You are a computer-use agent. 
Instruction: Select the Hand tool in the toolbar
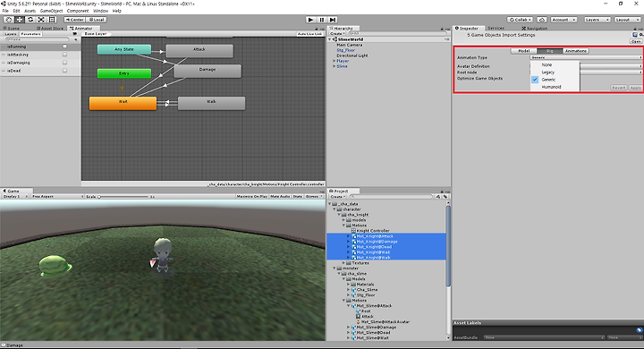9,20
